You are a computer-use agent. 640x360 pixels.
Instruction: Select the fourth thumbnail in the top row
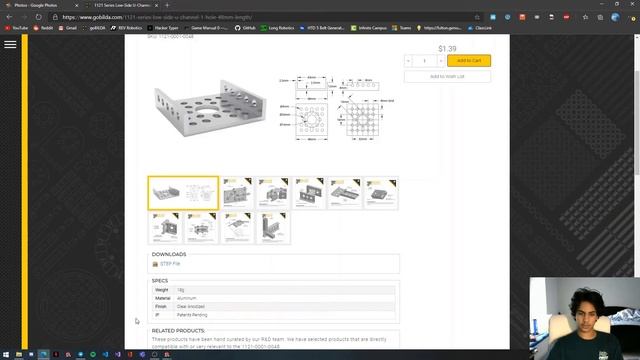pos(309,193)
